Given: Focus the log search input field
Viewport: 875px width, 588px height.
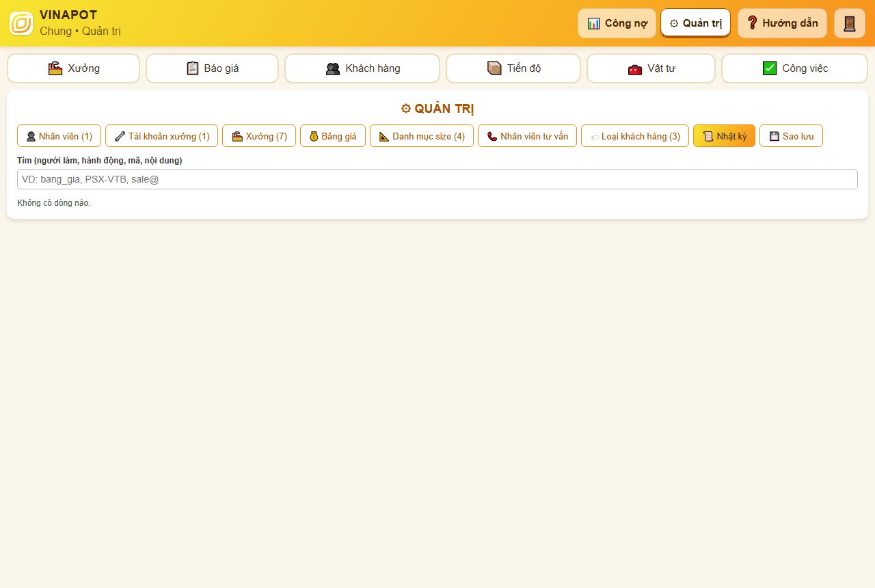Looking at the screenshot, I should pyautogui.click(x=437, y=179).
